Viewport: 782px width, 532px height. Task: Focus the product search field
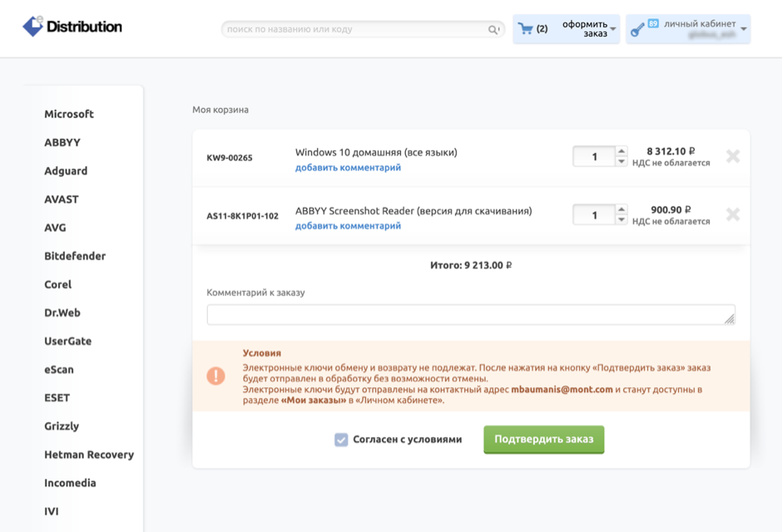click(363, 29)
